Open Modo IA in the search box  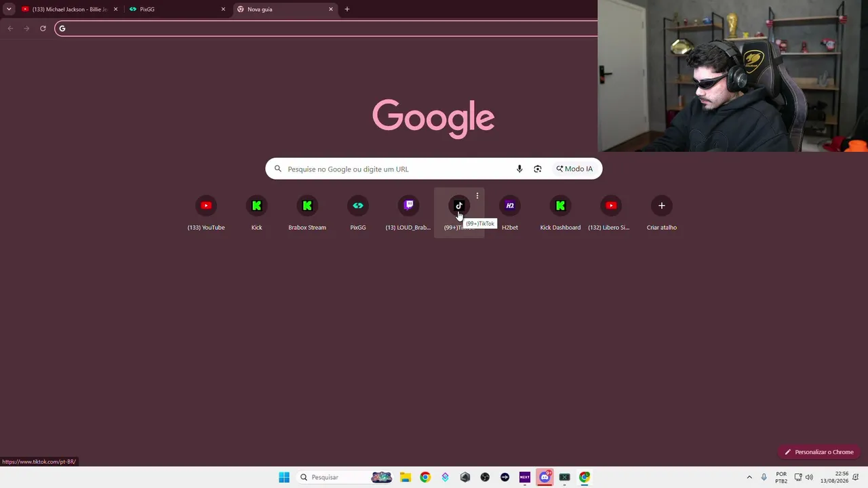[x=574, y=169]
